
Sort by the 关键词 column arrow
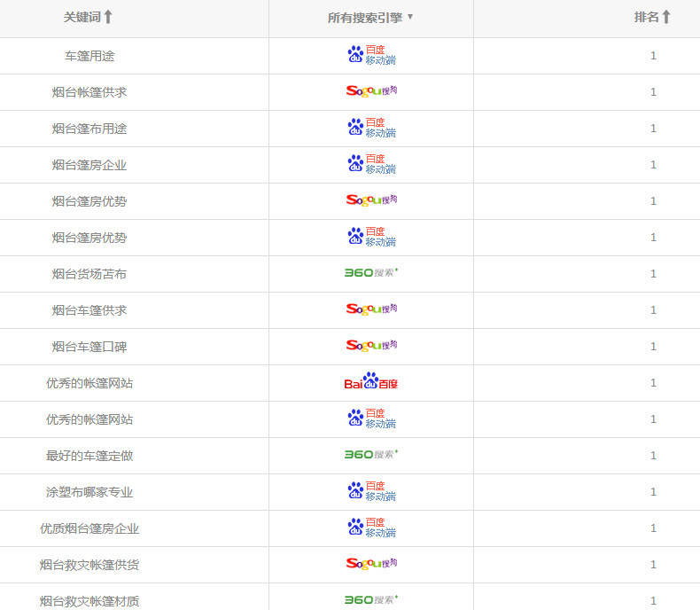click(x=108, y=17)
